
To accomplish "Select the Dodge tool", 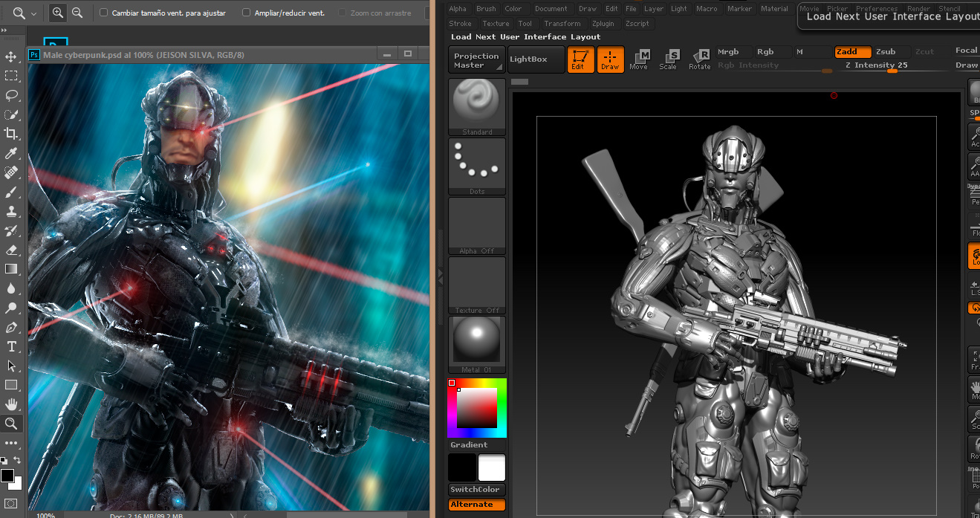I will pyautogui.click(x=11, y=308).
